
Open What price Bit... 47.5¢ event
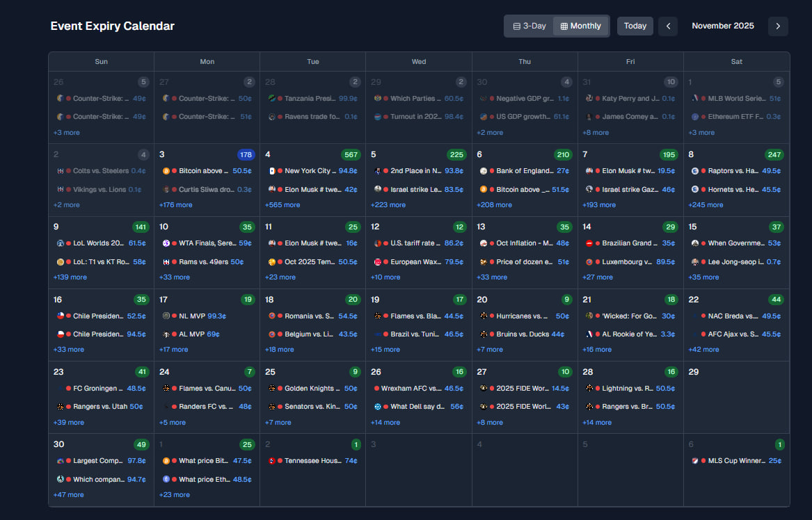(207, 460)
